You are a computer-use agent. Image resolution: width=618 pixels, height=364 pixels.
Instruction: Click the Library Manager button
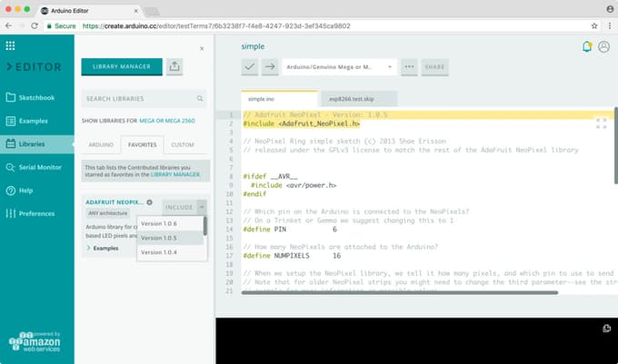[122, 66]
